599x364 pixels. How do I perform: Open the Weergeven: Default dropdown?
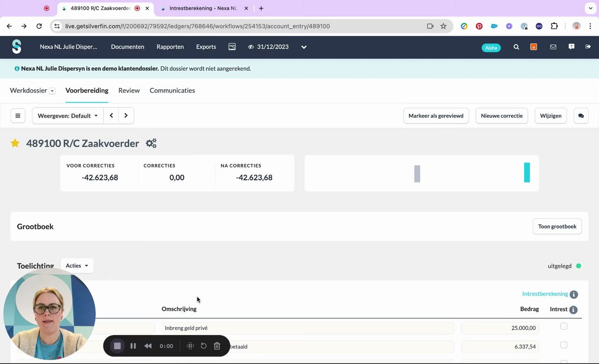tap(68, 116)
